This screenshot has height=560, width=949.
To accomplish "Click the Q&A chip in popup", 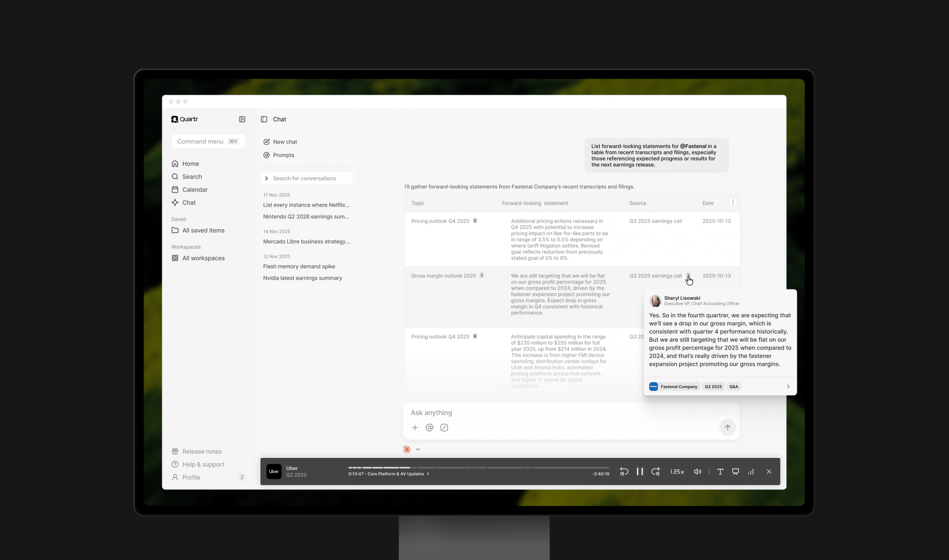I will click(734, 387).
